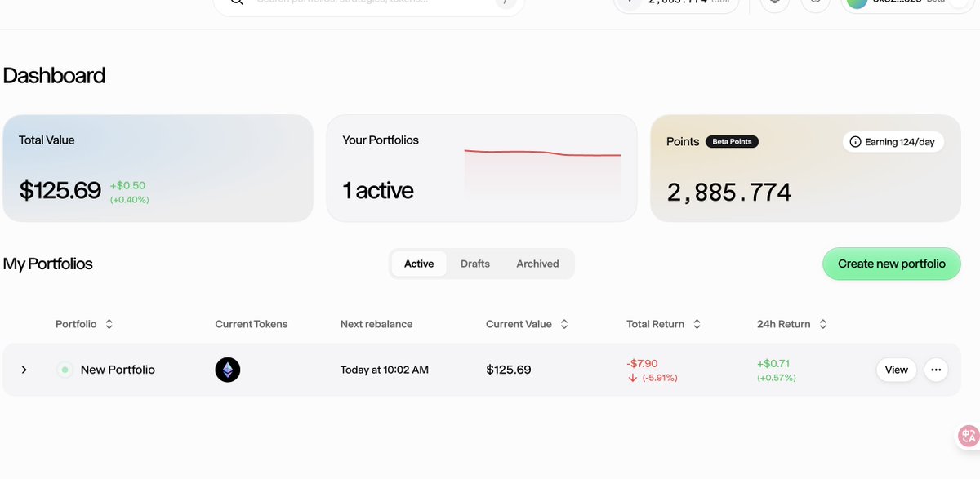
Task: Switch to the Archived tab
Action: 537,264
